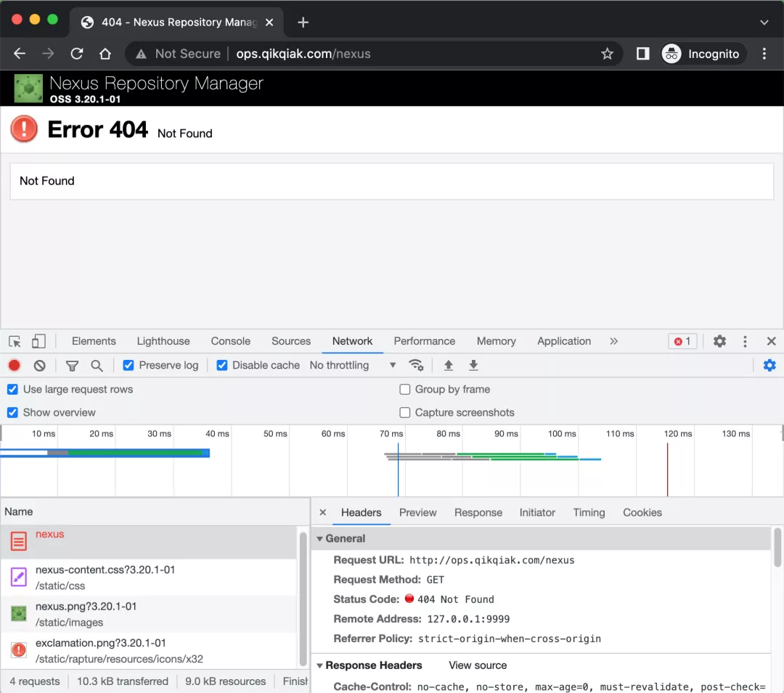Click the Import HAR file upload icon
This screenshot has height=693, width=784.
(449, 366)
